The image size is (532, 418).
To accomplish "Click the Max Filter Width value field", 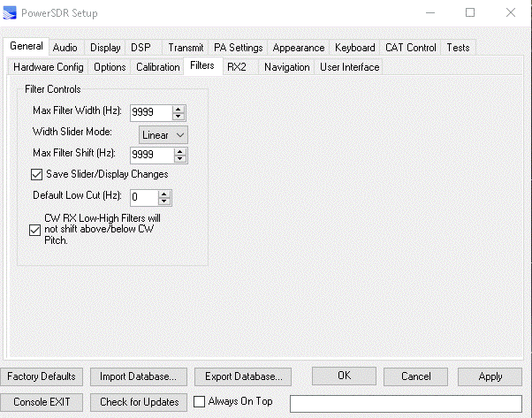I will pos(151,112).
